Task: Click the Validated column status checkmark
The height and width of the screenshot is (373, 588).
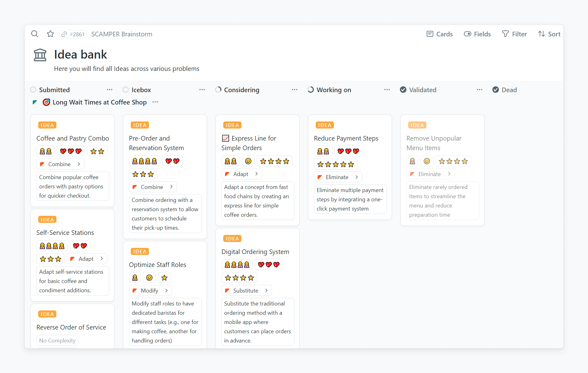Action: 403,90
